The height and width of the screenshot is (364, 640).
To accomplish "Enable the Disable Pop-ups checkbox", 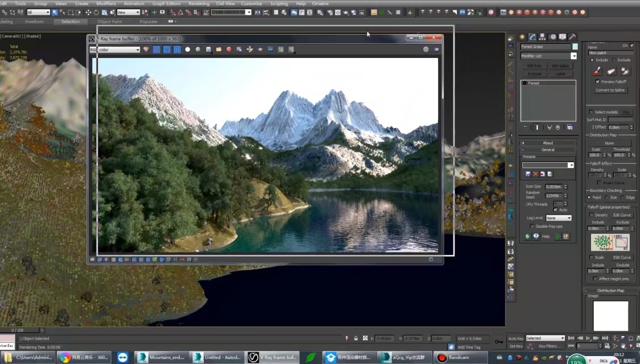I will pyautogui.click(x=532, y=226).
